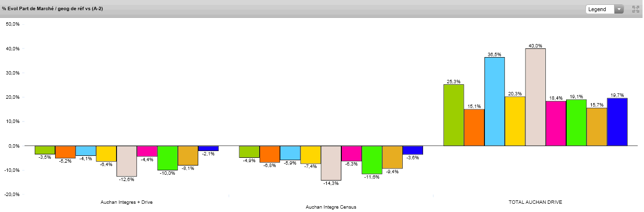Click the expand chart icon at top right
Viewport: 644px width, 212px height.
pyautogui.click(x=636, y=9)
